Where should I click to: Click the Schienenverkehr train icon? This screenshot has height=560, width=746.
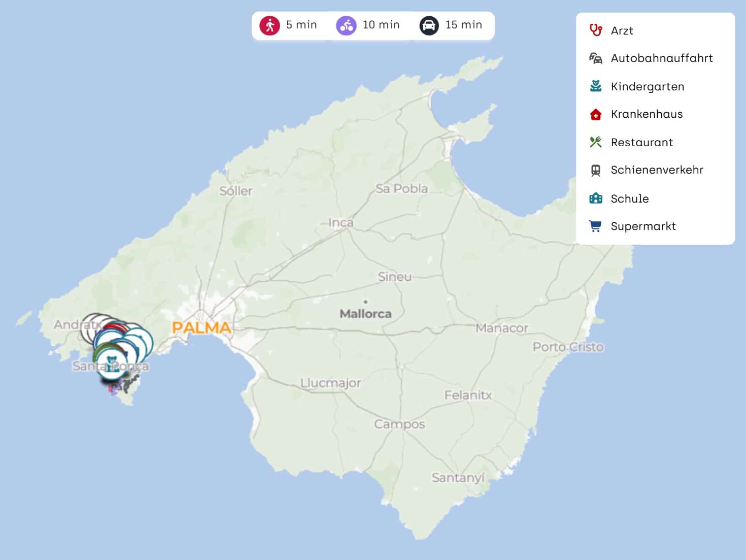click(x=595, y=170)
